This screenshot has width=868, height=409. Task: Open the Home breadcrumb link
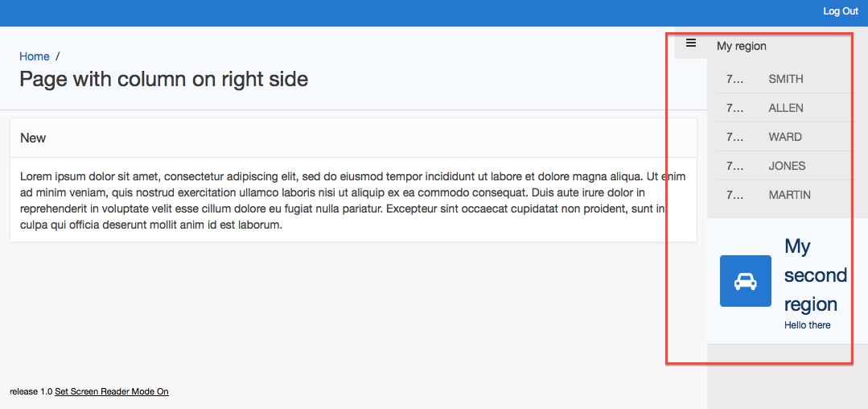35,56
